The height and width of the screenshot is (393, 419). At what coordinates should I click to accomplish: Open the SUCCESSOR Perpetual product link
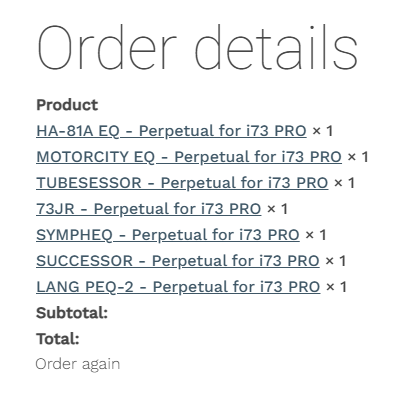point(178,261)
